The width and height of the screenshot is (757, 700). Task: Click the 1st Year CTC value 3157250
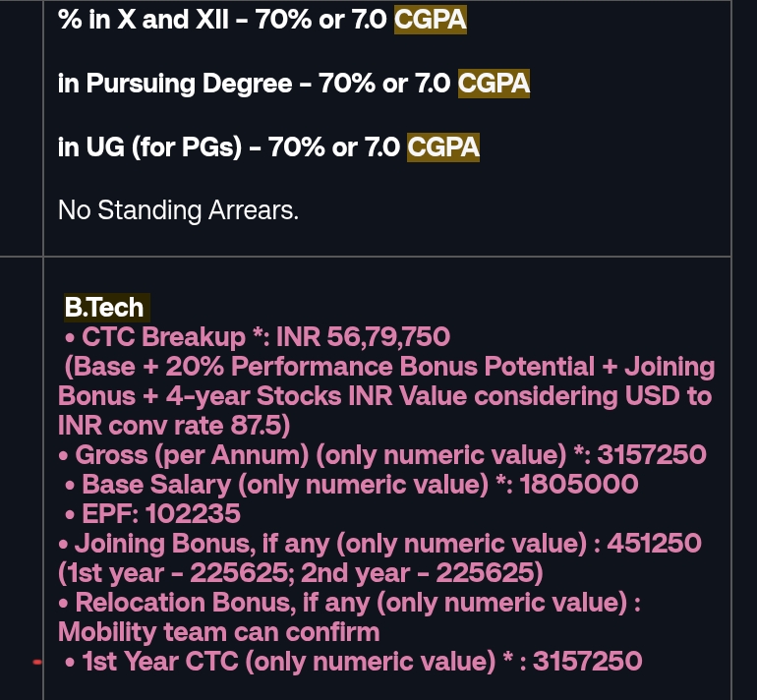click(x=588, y=662)
